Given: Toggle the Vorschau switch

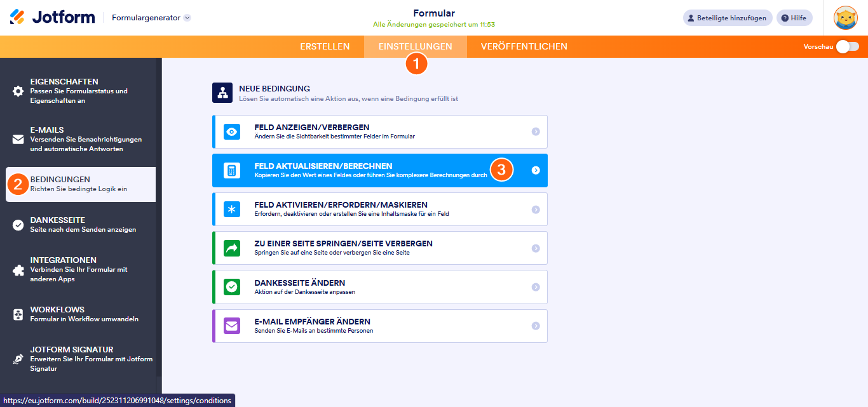Looking at the screenshot, I should click(x=847, y=46).
